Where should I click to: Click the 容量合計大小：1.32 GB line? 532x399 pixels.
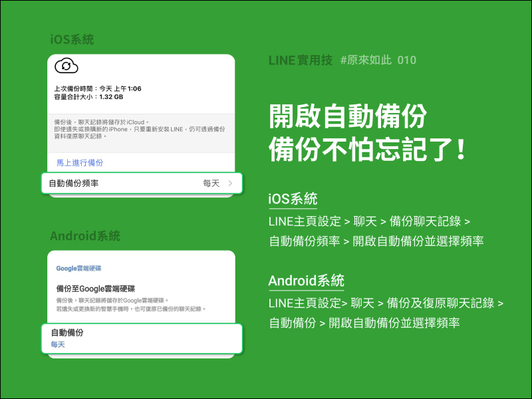(88, 97)
